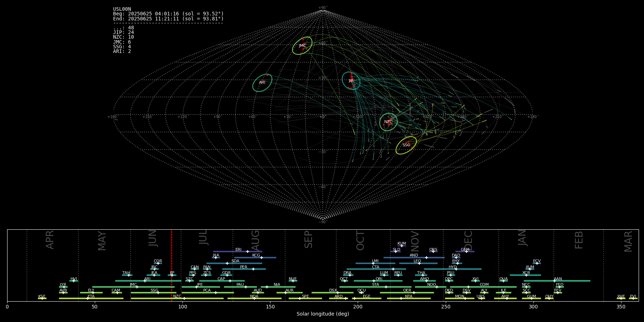
Task: Click the URS shower marker in timeline
Action: tap(481, 298)
